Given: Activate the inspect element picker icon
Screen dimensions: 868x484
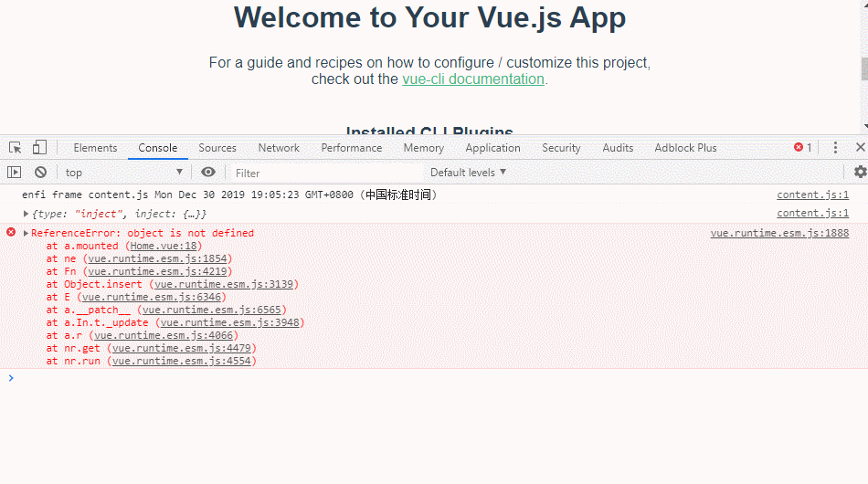Looking at the screenshot, I should pyautogui.click(x=15, y=148).
